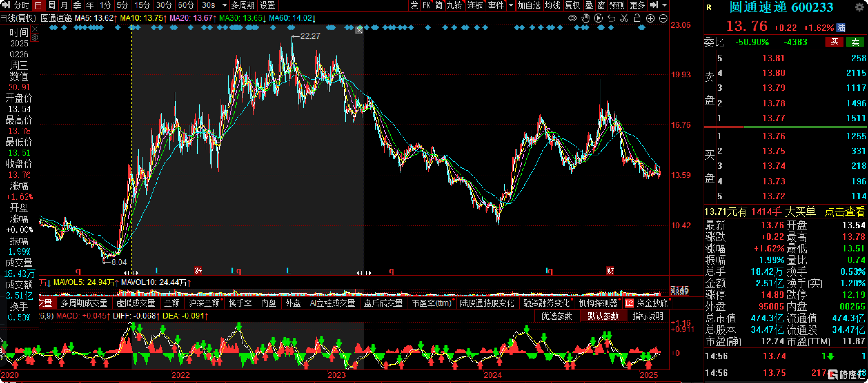Click 叠 overlay button
Viewport: 868px width, 383px height.
pos(589,5)
